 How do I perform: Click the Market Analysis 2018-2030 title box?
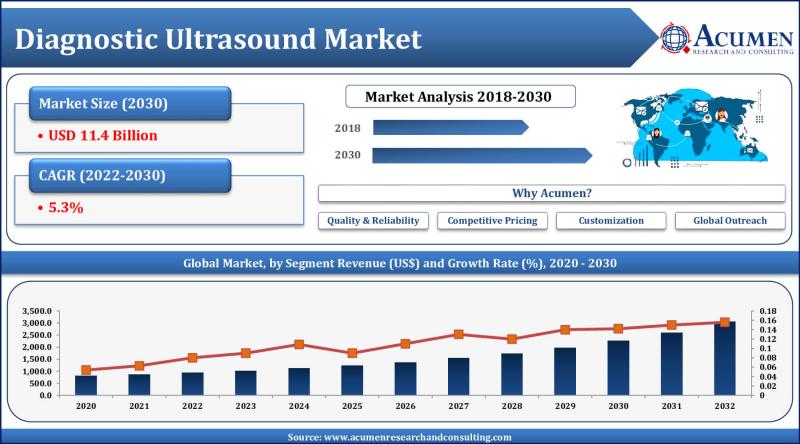click(x=460, y=96)
